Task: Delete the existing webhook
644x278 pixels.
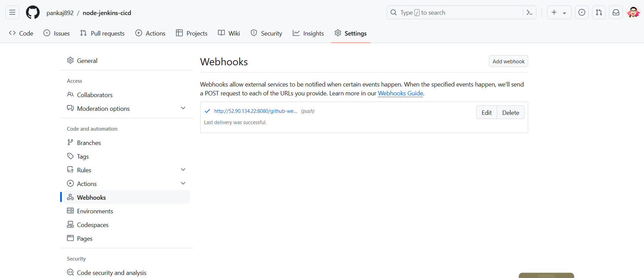Action: point(511,112)
